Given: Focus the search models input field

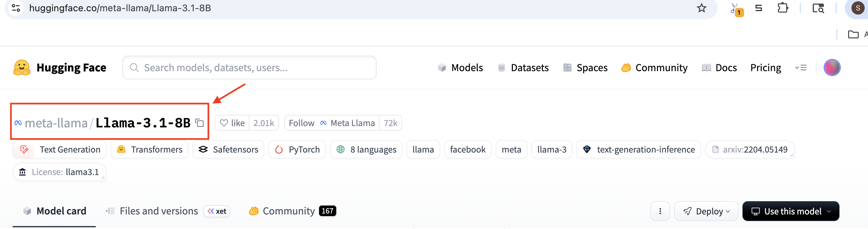Looking at the screenshot, I should (x=249, y=68).
